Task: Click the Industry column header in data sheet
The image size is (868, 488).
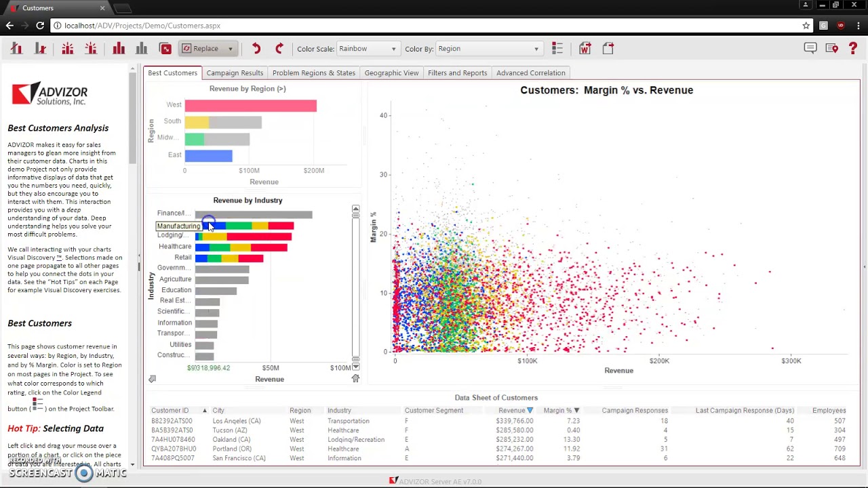Action: click(x=339, y=410)
